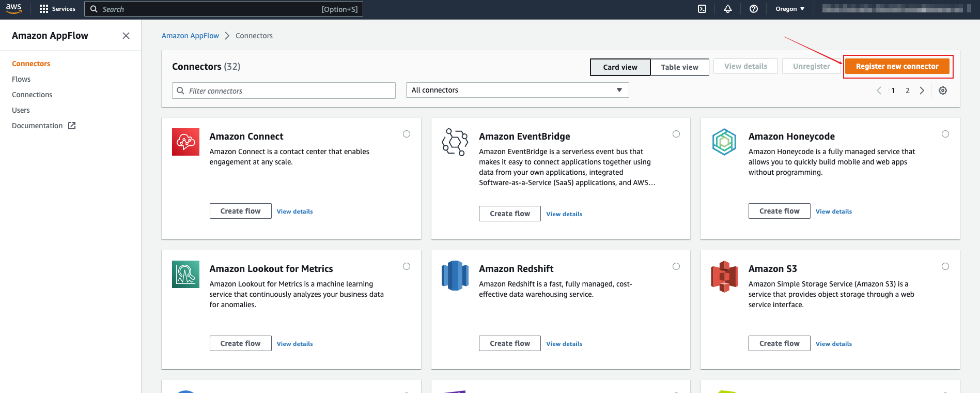
Task: Open the notifications bell icon
Action: (x=728, y=9)
